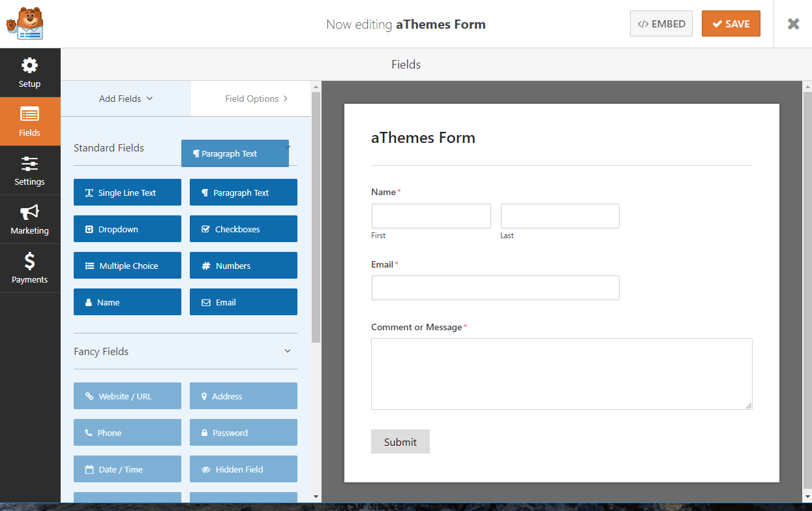Collapse the Standard Fields section
812x511 pixels.
coord(288,148)
